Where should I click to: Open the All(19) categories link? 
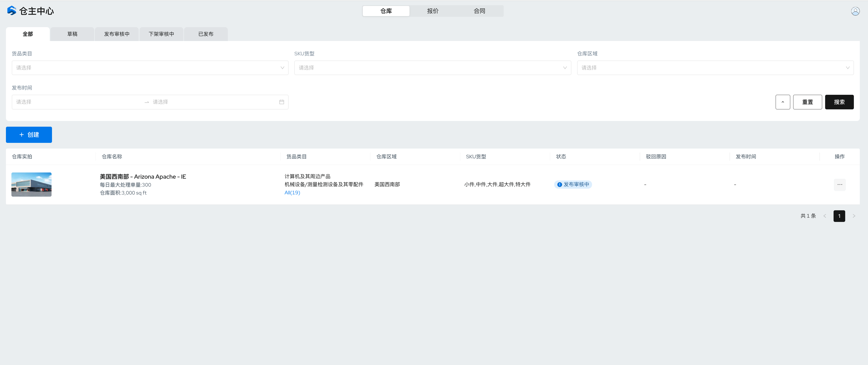[x=292, y=193]
